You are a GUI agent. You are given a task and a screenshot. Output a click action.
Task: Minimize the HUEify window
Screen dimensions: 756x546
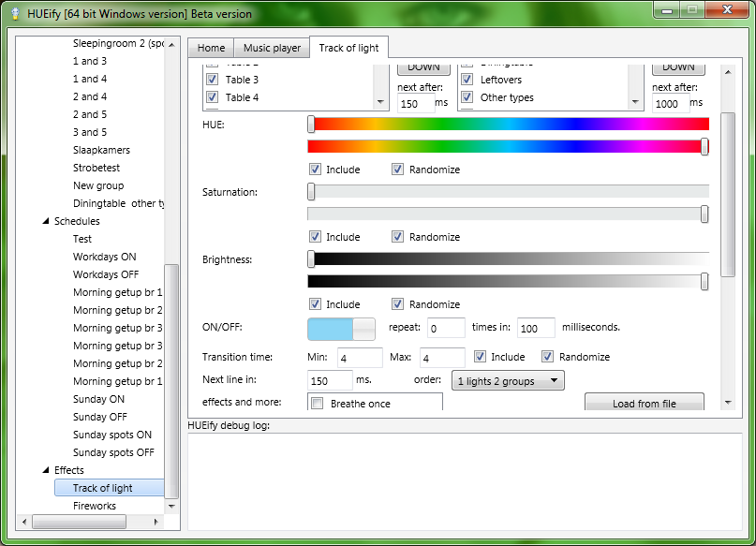point(667,10)
